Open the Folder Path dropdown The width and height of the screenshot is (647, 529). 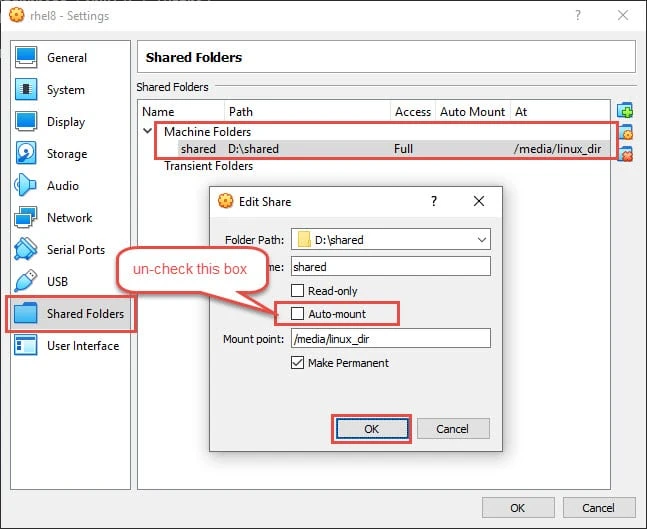(481, 240)
